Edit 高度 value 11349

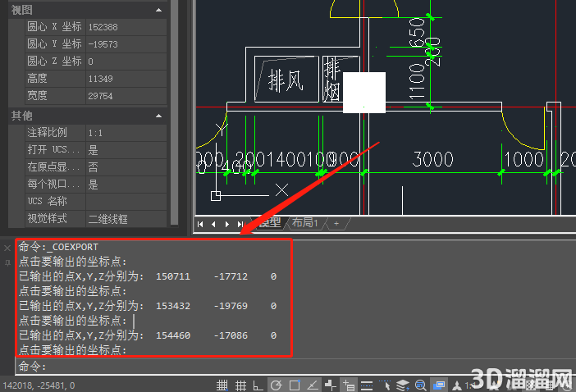click(x=126, y=79)
